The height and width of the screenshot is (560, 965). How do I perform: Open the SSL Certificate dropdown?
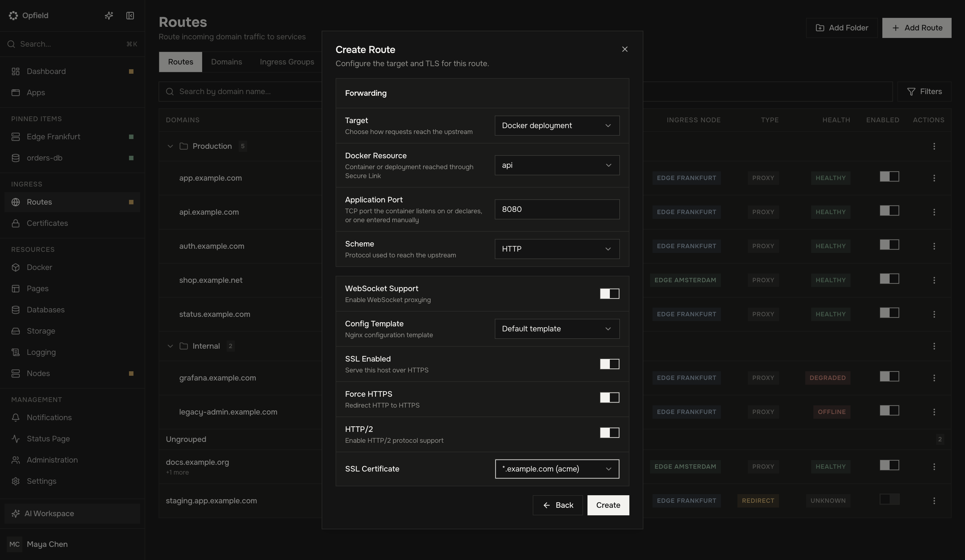click(557, 469)
